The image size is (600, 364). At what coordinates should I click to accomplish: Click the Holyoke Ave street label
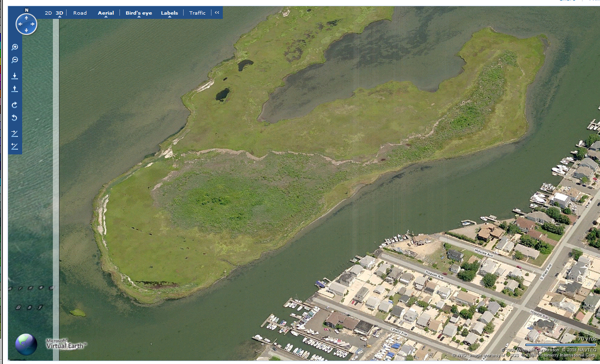pos(484,253)
